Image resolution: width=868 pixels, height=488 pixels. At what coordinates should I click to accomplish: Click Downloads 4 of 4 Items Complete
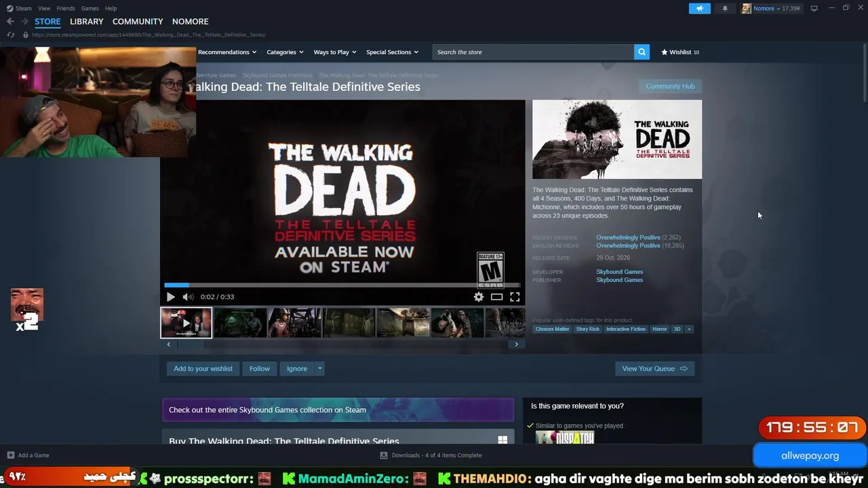pos(437,455)
